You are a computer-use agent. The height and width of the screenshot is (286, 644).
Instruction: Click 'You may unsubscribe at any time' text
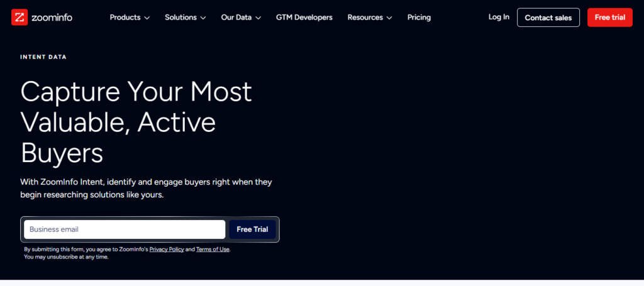coord(66,257)
